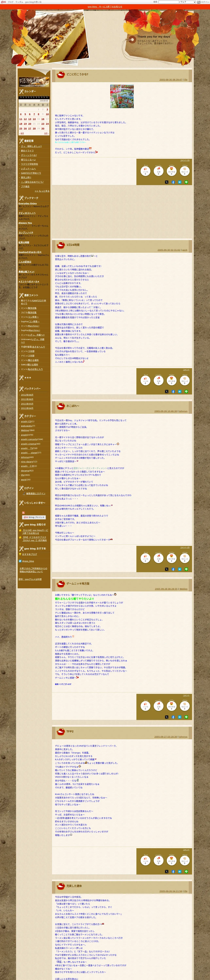Viewport: 210px width, 980px height.
Task: Click the いいね reaction under 1日24時間 post
Action: tap(145, 380)
